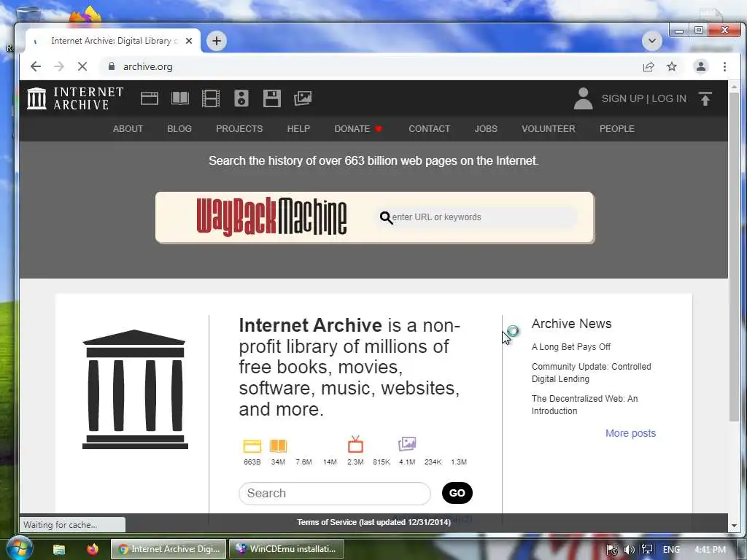
Task: Click the Search input field
Action: [335, 494]
